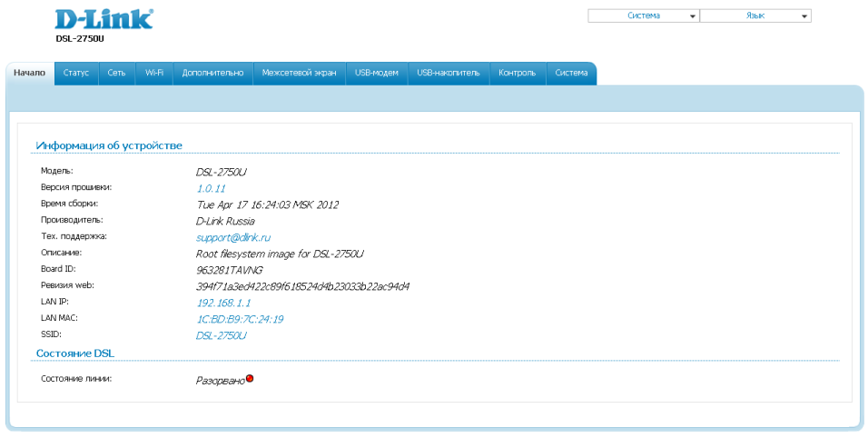This screenshot has width=868, height=438.
Task: Click the Тех. поддержка label
Action: tap(74, 236)
